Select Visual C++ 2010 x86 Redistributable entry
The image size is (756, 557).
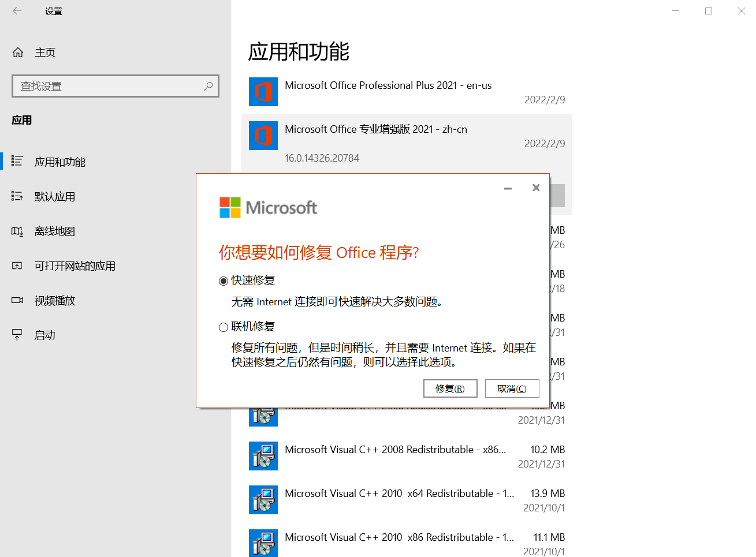tap(407, 540)
